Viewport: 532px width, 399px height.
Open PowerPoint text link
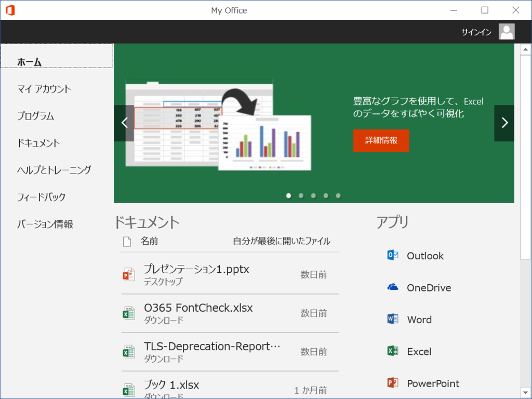433,383
